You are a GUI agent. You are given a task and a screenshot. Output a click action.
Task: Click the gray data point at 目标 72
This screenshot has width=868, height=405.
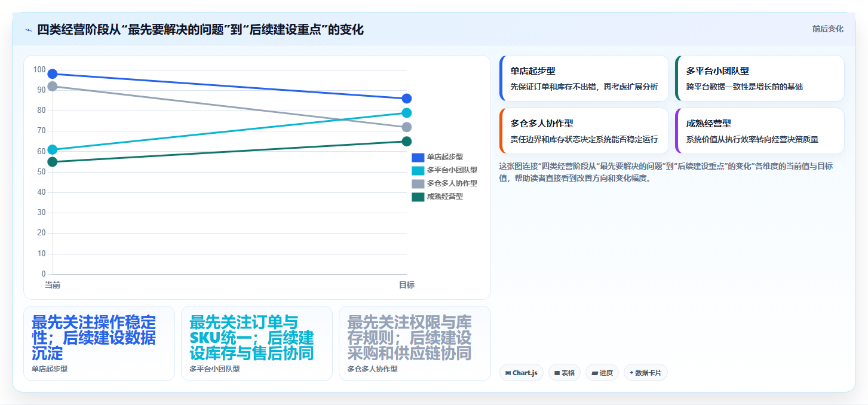tap(407, 127)
